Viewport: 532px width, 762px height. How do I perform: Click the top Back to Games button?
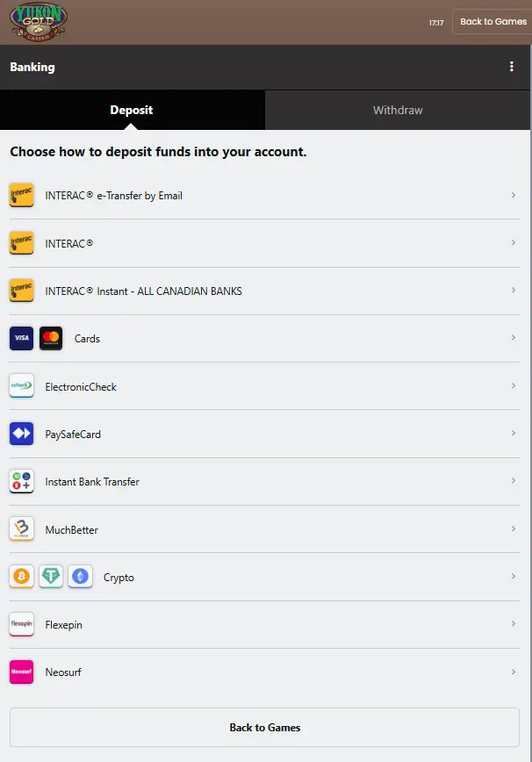(x=492, y=21)
